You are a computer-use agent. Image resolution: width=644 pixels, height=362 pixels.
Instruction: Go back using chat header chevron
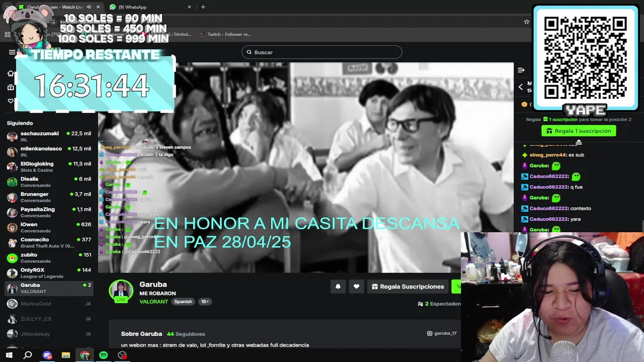point(521,87)
